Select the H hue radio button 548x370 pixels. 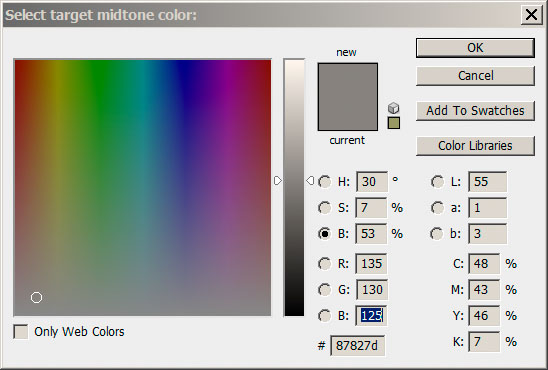[325, 181]
